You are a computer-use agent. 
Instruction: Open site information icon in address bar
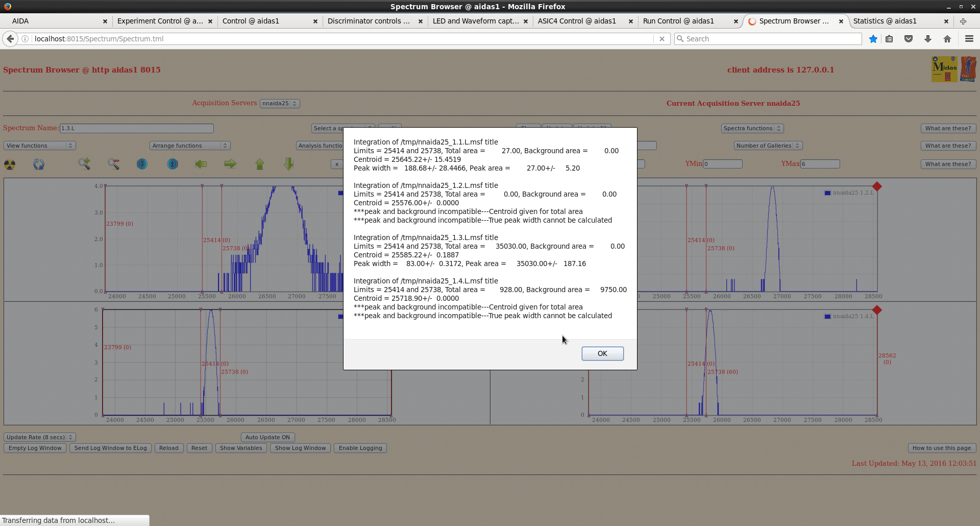click(25, 39)
